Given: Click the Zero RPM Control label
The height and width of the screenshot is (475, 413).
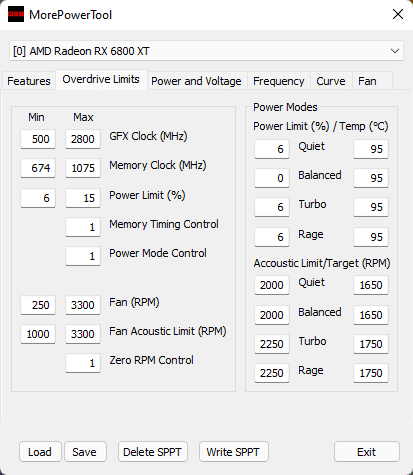Looking at the screenshot, I should (x=151, y=360).
